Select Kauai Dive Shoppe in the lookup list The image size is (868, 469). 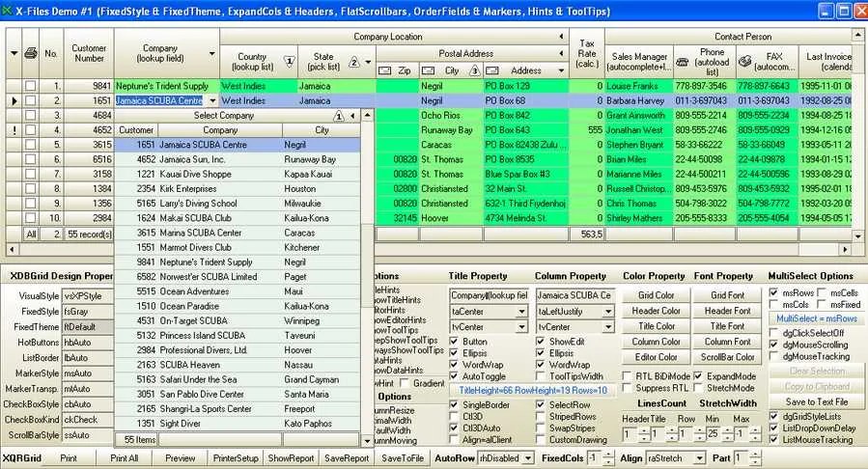[237, 174]
